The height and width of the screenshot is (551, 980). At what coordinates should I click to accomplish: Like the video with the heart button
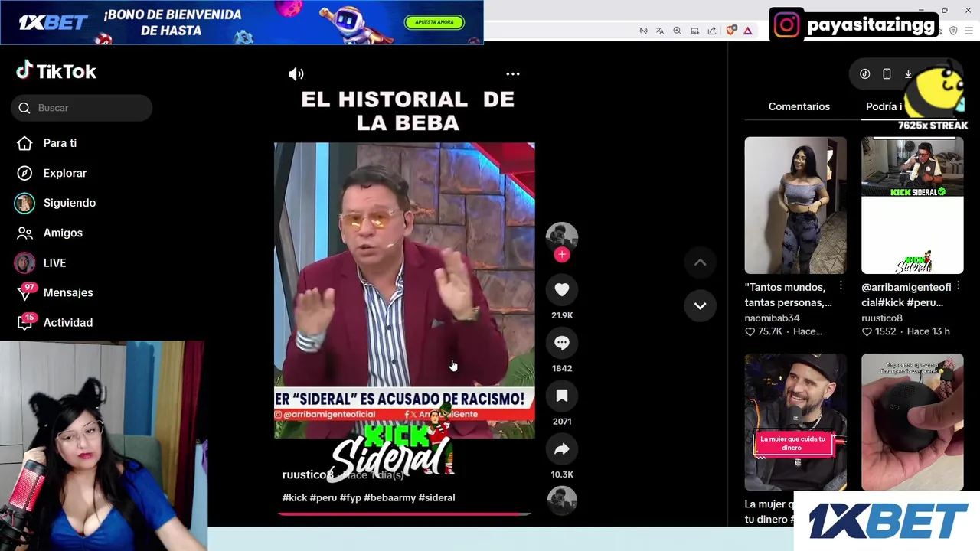[562, 289]
